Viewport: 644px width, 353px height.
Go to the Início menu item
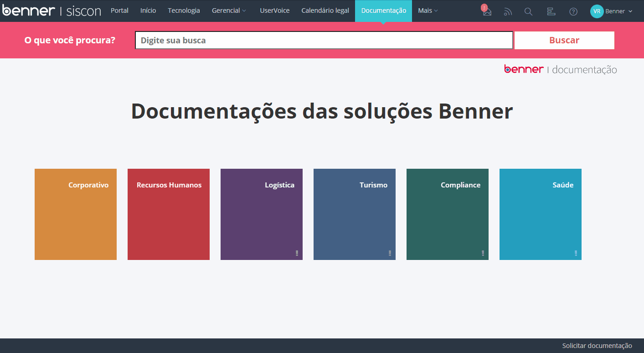(x=148, y=10)
